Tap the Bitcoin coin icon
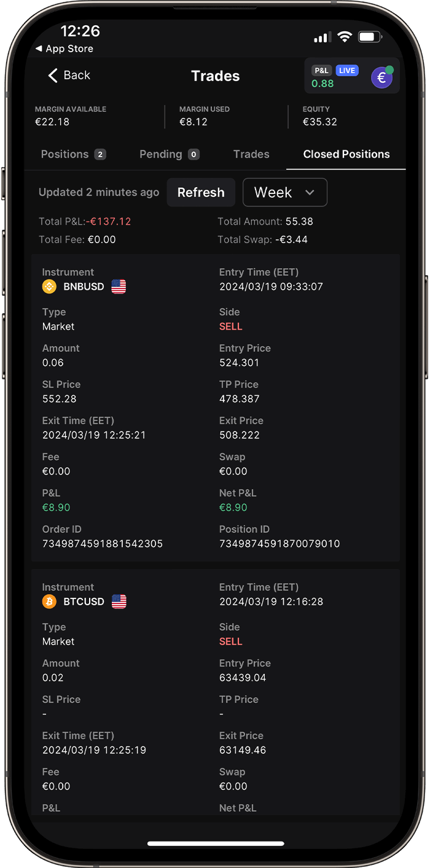 point(49,602)
